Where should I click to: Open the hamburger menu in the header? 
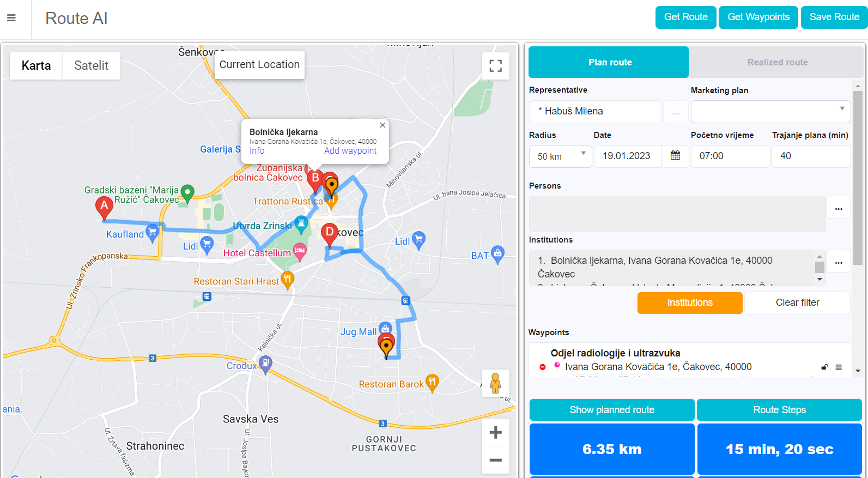pyautogui.click(x=11, y=18)
